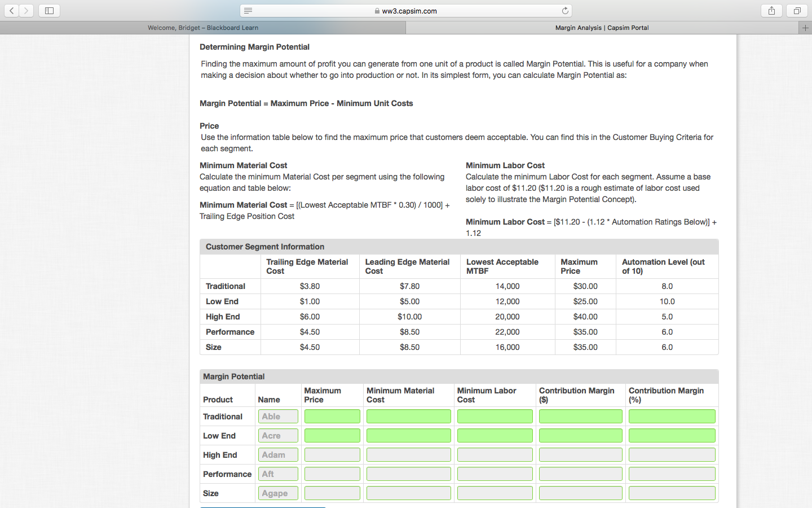Switch to the Margin Analysis Capsim Portal tab
812x508 pixels.
tap(601, 27)
